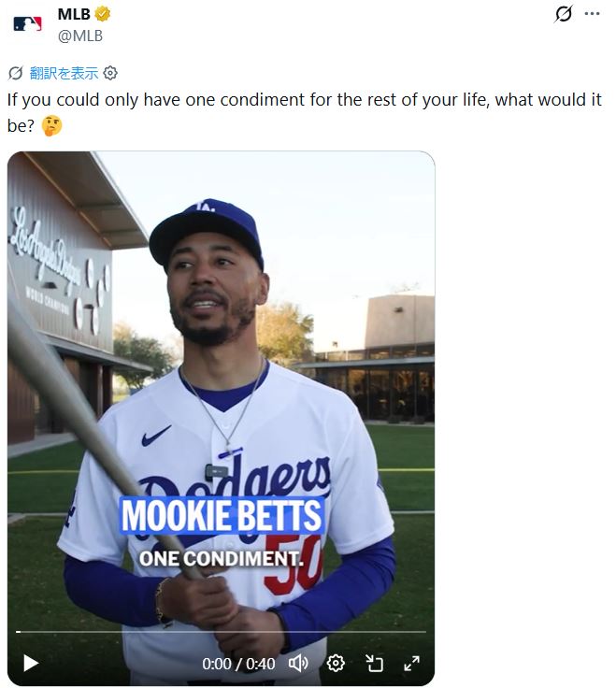The width and height of the screenshot is (616, 688).
Task: Click the video progress bar
Action: coord(221,632)
